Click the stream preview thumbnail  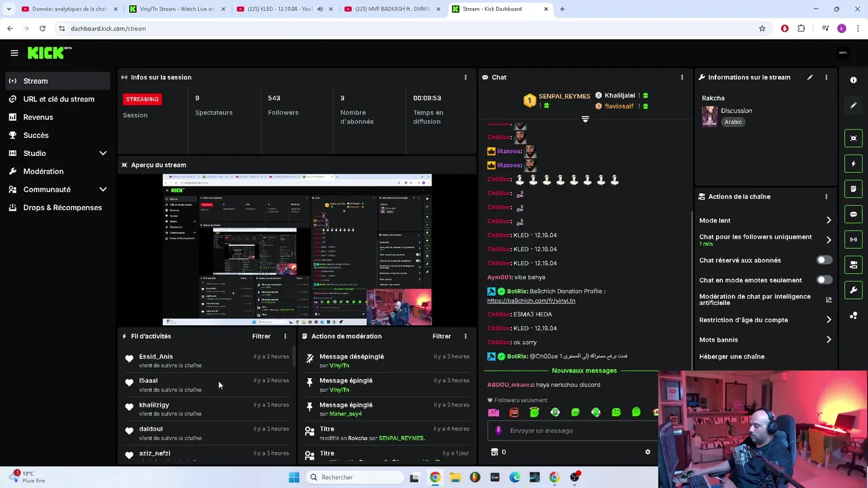point(297,250)
